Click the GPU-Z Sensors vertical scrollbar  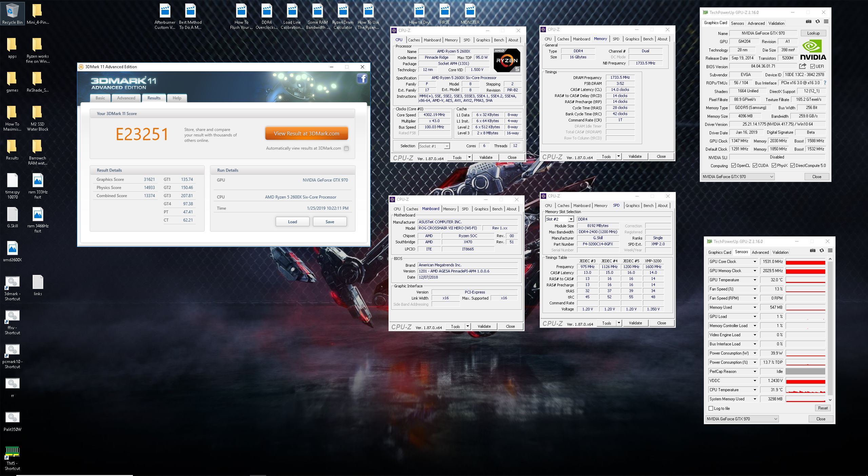(830, 329)
